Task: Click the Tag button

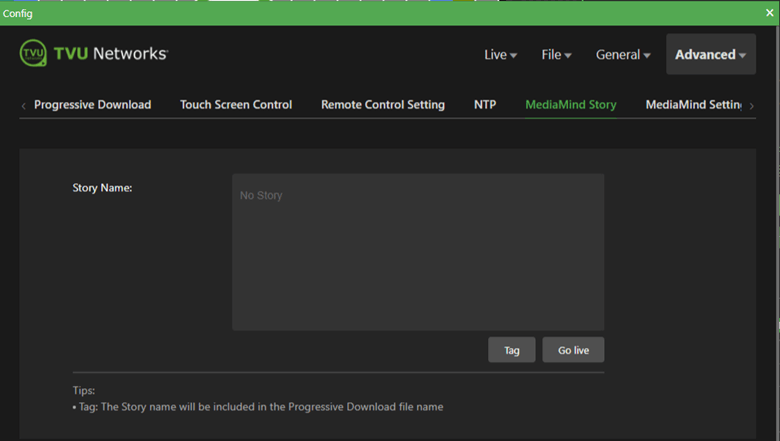Action: click(x=511, y=350)
